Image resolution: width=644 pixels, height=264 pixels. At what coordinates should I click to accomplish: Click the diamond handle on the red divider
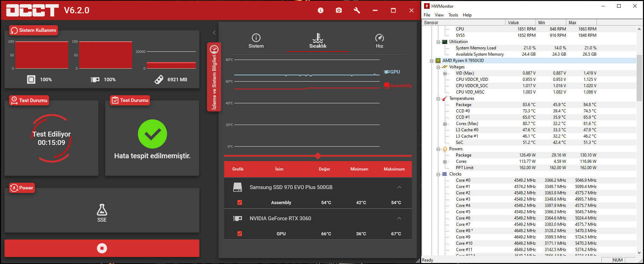pyautogui.click(x=318, y=156)
